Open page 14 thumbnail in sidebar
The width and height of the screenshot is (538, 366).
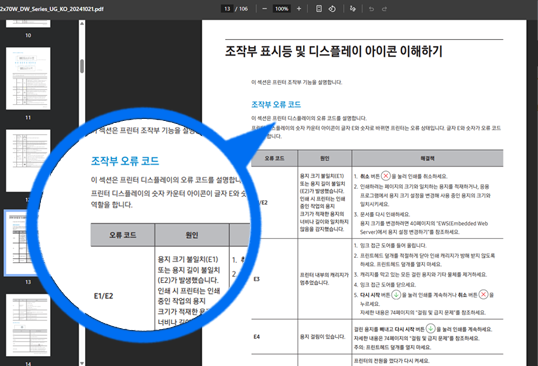28,325
